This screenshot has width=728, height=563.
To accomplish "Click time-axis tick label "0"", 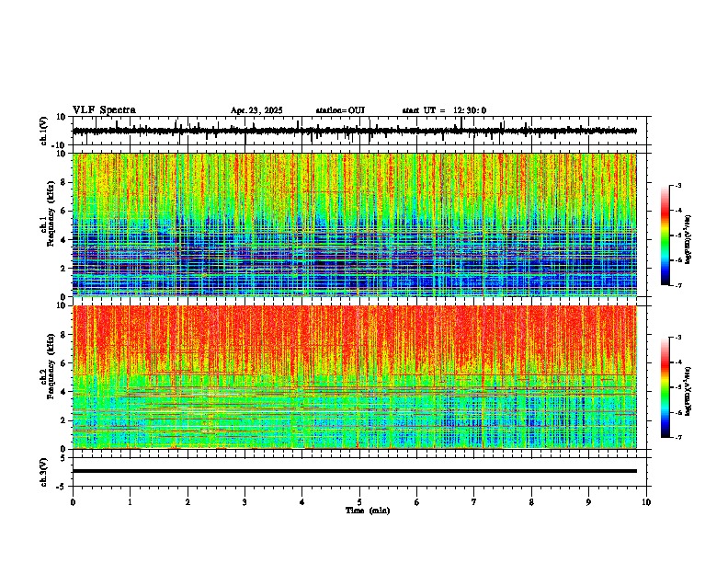I will tap(73, 502).
